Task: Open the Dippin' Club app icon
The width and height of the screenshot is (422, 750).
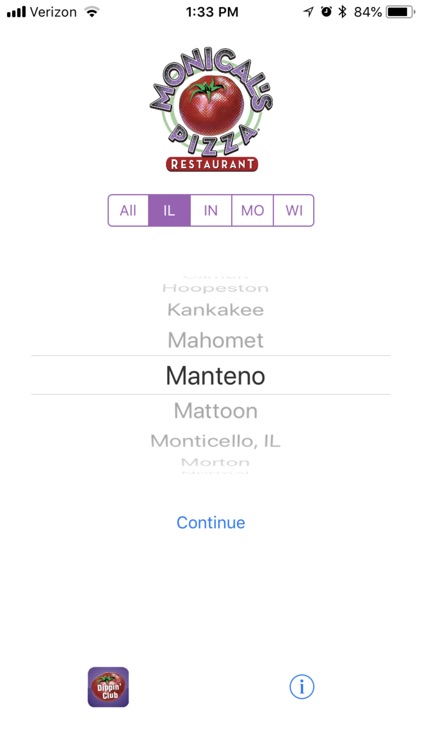Action: [x=108, y=687]
